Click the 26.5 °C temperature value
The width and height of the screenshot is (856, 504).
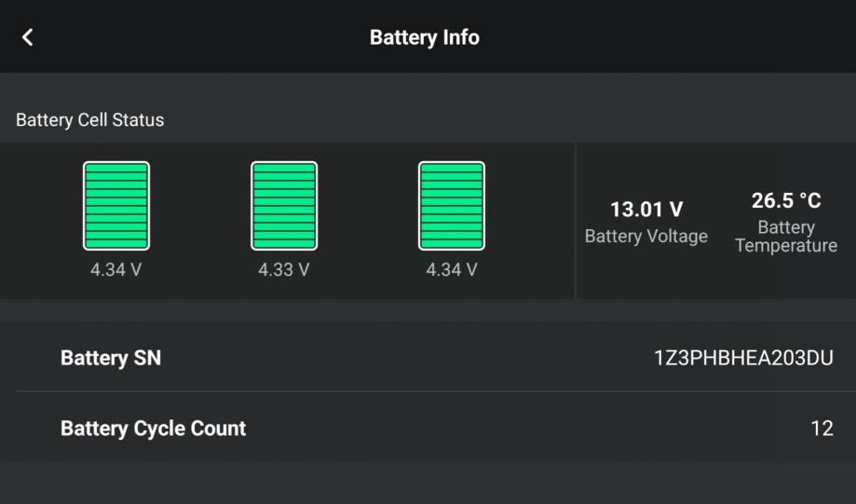click(786, 201)
